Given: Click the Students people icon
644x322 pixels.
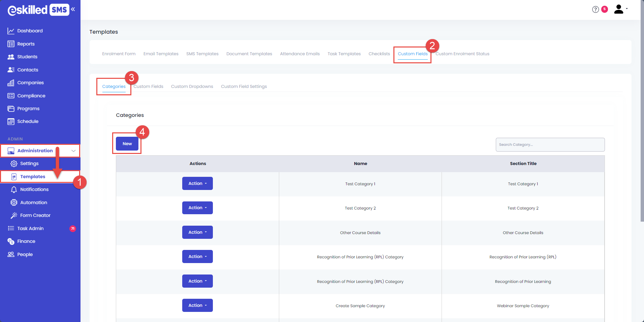Looking at the screenshot, I should pos(11,57).
